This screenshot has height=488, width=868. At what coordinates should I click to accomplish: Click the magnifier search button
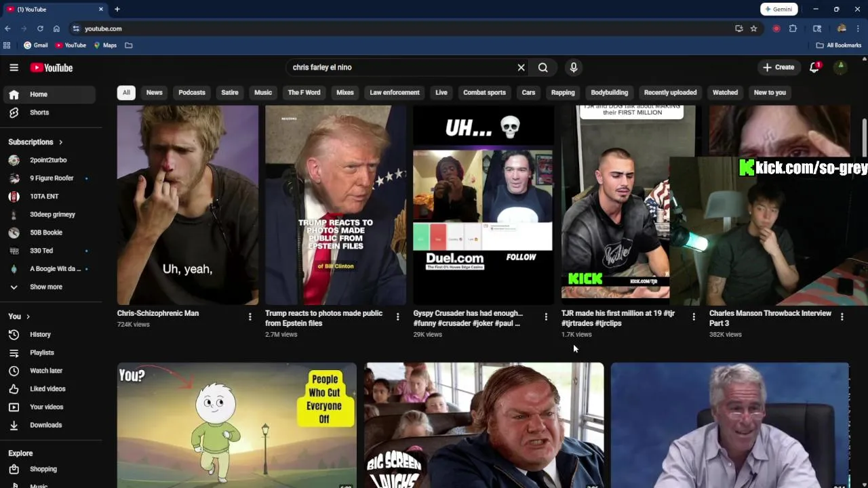542,67
